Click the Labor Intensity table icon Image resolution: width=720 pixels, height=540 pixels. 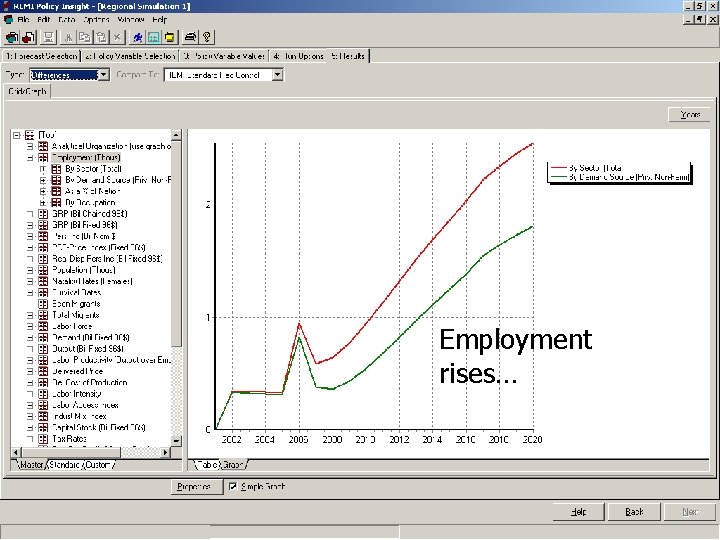pyautogui.click(x=43, y=394)
